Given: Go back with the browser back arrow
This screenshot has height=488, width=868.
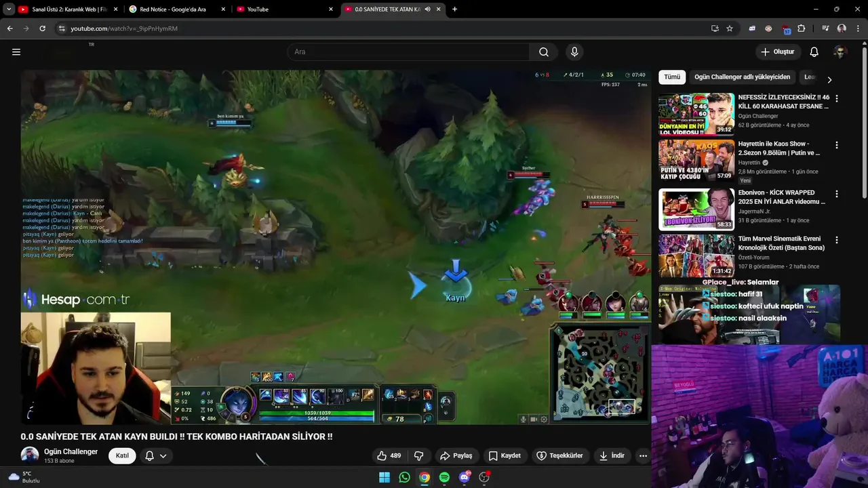Looking at the screenshot, I should click(x=9, y=28).
